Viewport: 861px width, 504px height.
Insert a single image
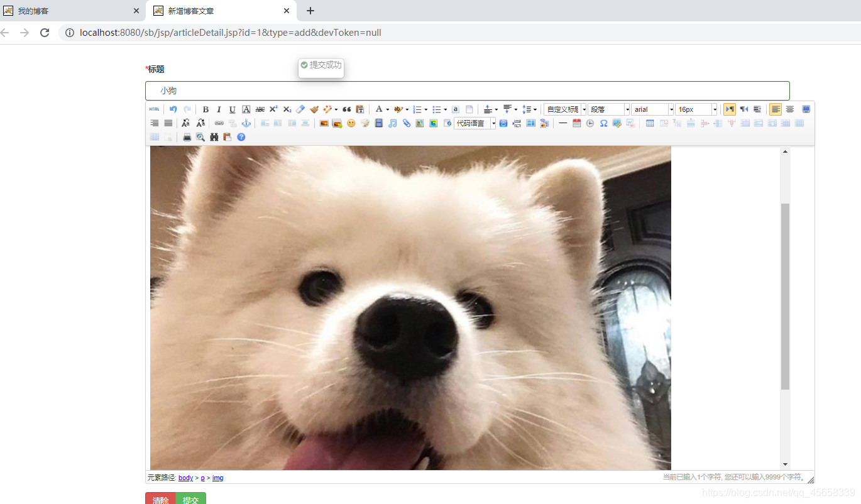click(x=324, y=123)
